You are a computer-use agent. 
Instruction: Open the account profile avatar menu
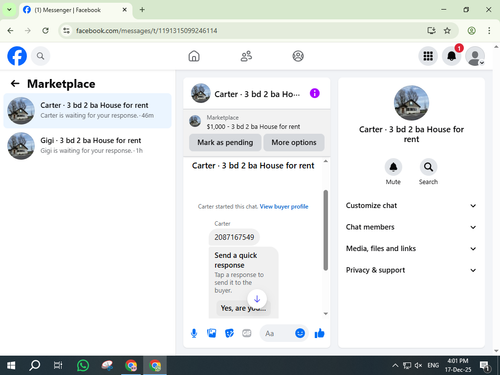475,56
